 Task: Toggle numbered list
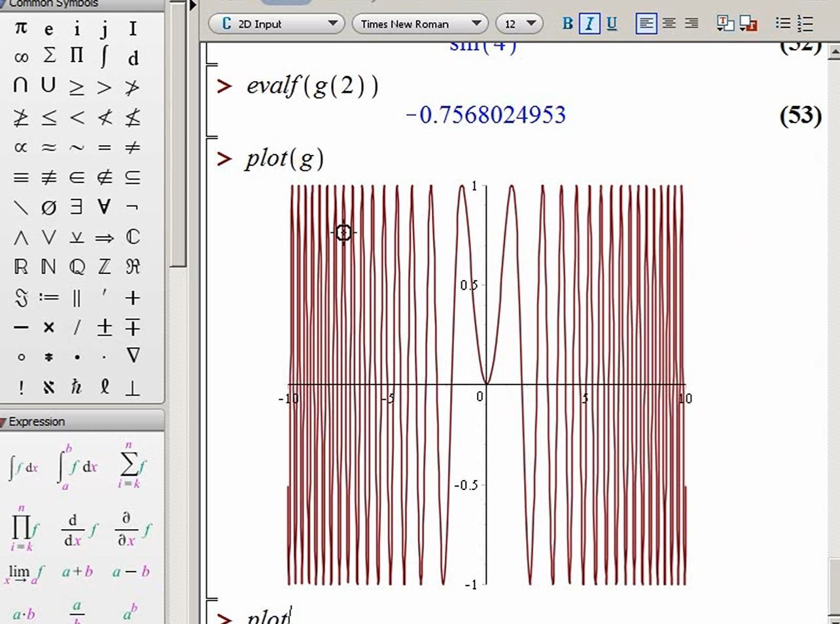coord(805,24)
